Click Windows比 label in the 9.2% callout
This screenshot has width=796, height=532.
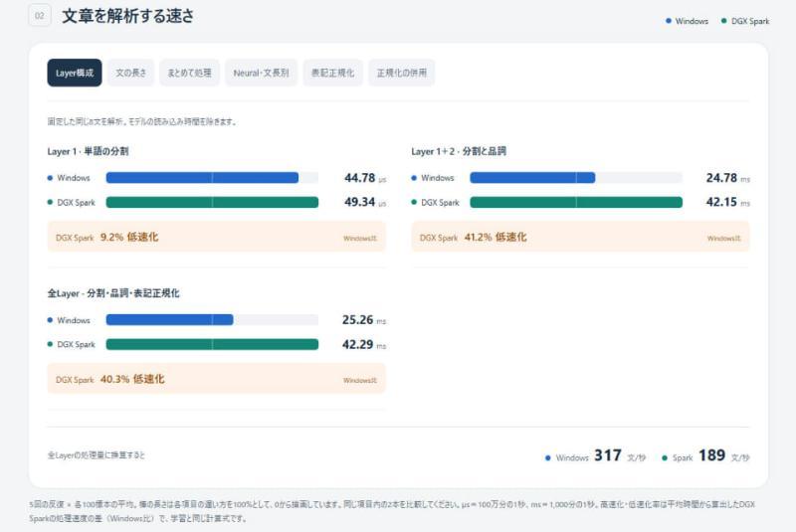[x=360, y=239]
